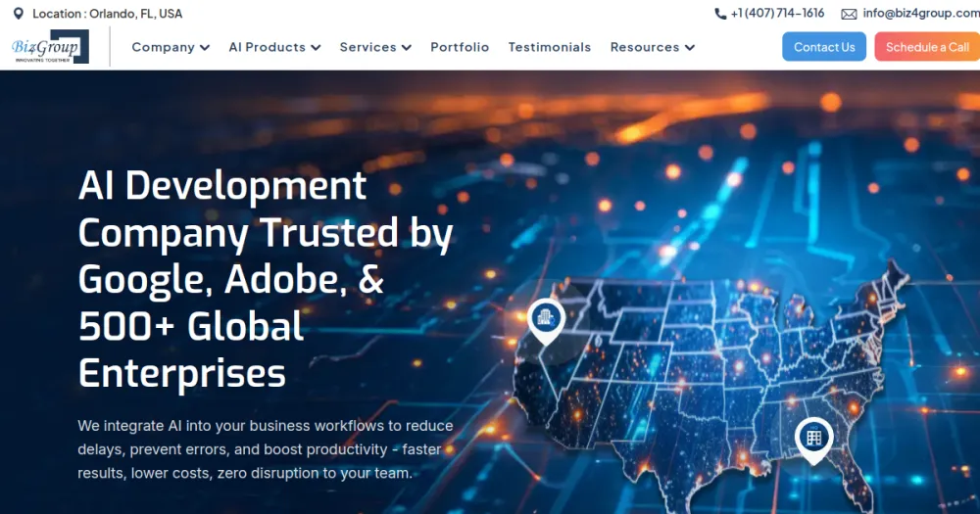
Task: Click the Location: Orlando, FL, USA text
Action: click(108, 14)
